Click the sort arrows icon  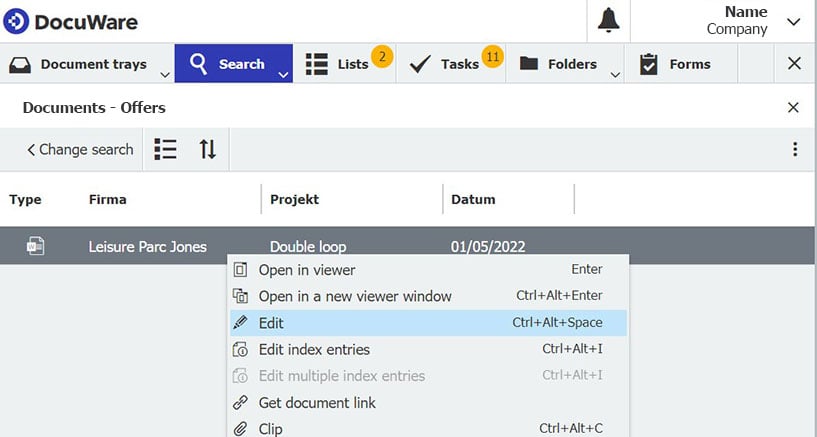point(207,149)
